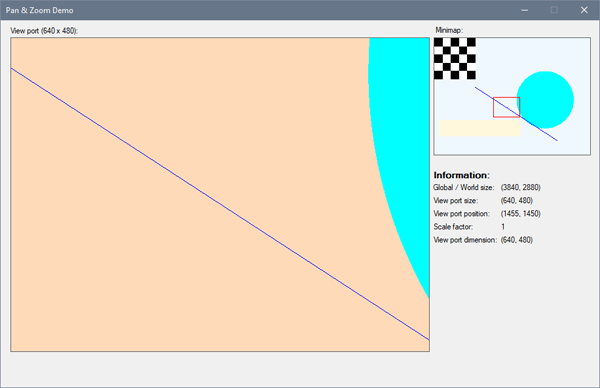Image resolution: width=600 pixels, height=388 pixels.
Task: Click the Scale factor value
Action: [503, 227]
